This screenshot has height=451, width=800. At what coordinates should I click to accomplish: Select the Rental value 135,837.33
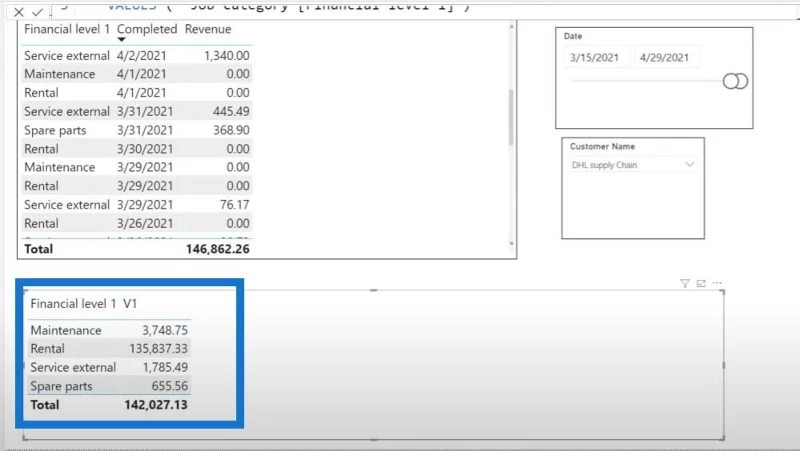pyautogui.click(x=159, y=349)
